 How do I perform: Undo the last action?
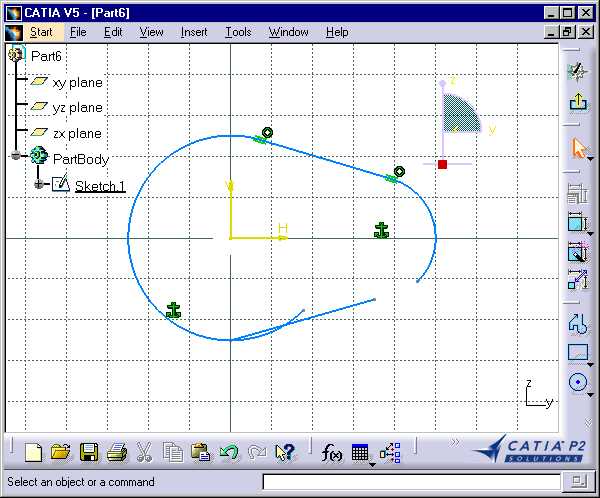pos(229,452)
